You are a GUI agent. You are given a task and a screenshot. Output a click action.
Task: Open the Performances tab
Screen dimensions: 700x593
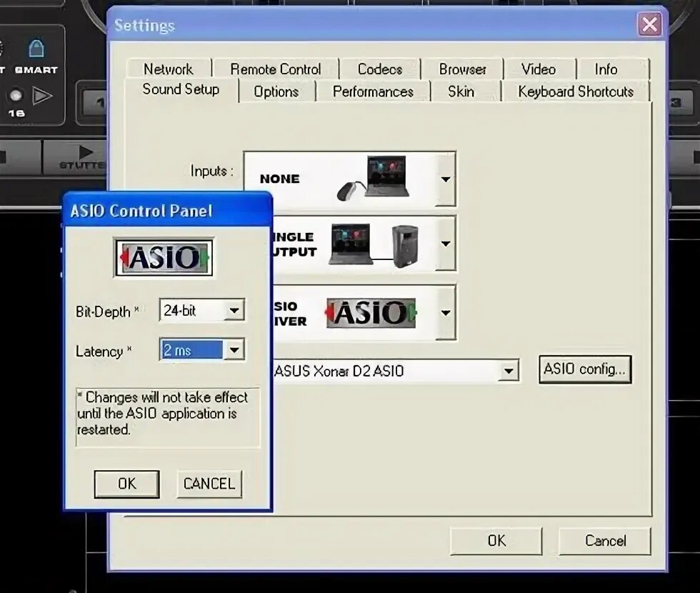click(x=373, y=91)
